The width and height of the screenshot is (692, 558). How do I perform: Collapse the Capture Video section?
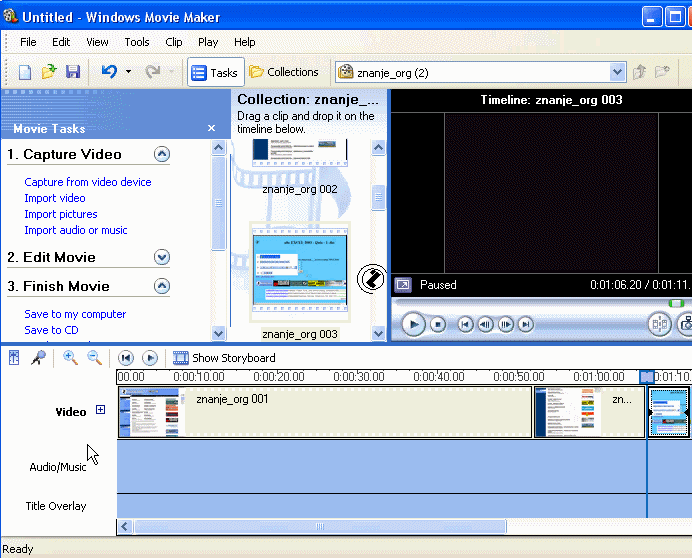pos(162,154)
